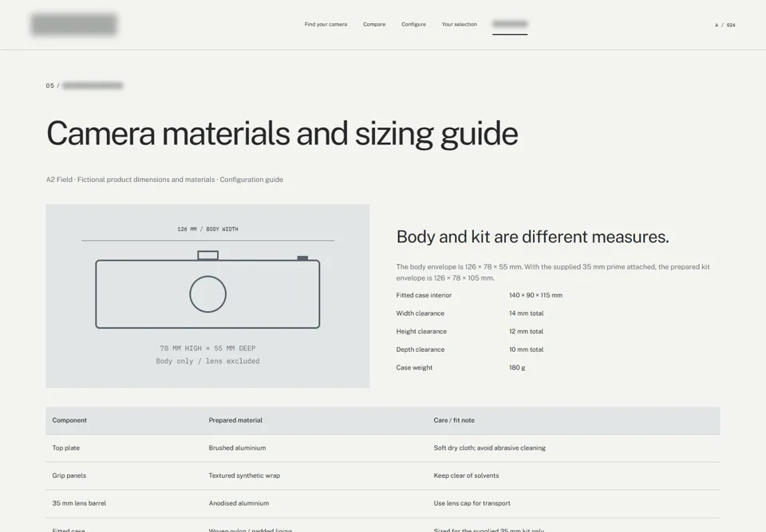The image size is (766, 532).
Task: Click the 'Camera materials and sizing guide' heading
Action: (282, 133)
